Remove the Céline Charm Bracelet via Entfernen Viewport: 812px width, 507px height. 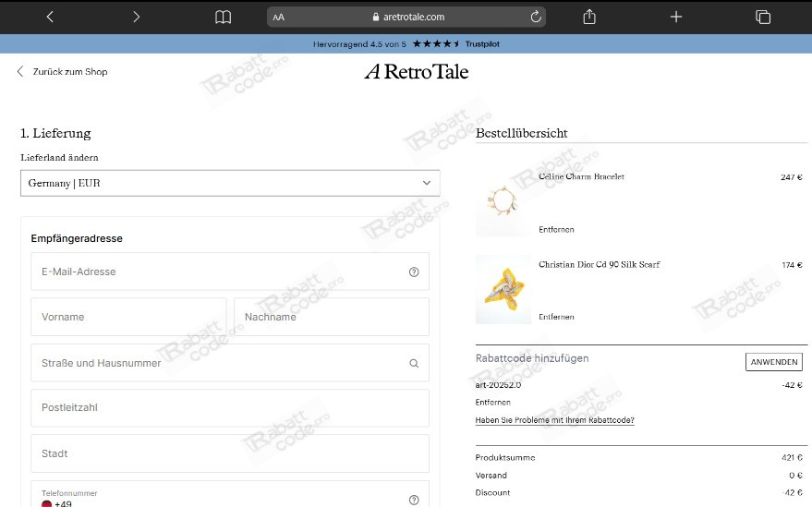click(x=556, y=229)
